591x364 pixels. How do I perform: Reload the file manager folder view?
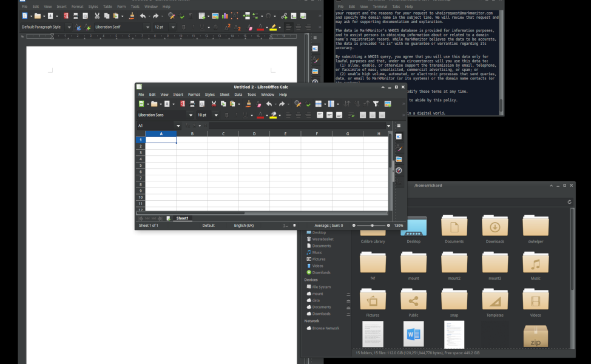(x=570, y=202)
